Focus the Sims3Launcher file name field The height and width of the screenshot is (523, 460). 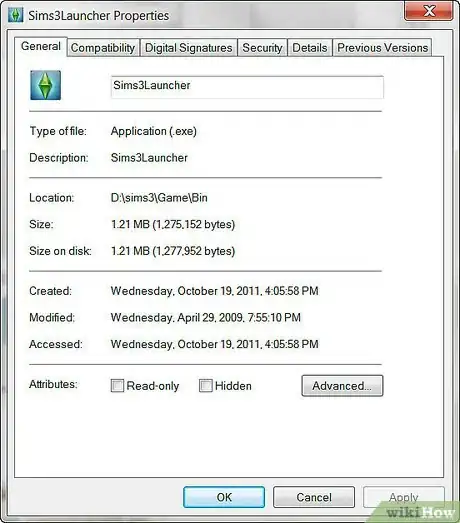click(247, 87)
